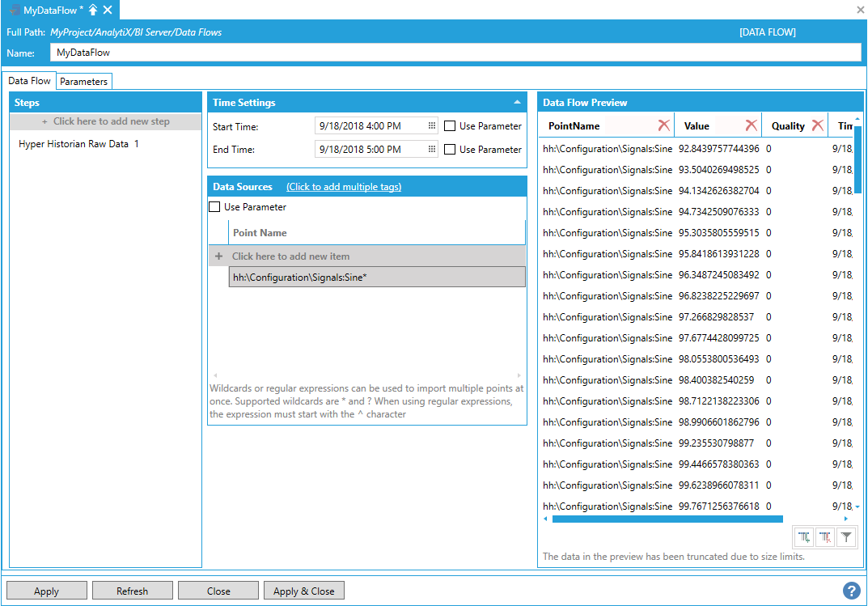Click the value 94.1342626382704

point(719,190)
